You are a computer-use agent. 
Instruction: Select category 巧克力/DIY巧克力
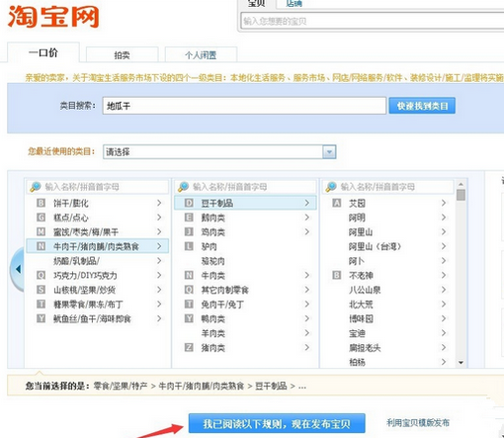tap(98, 275)
